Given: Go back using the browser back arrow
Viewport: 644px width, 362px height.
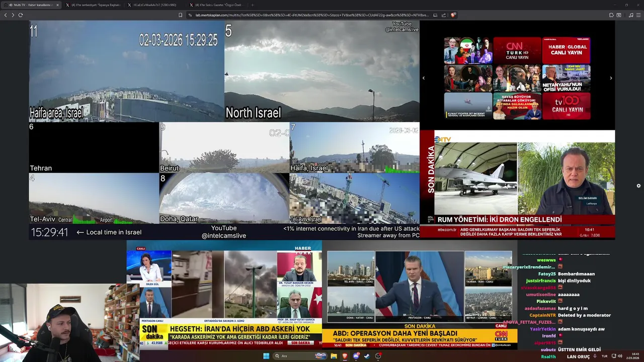Looking at the screenshot, I should coord(6,15).
